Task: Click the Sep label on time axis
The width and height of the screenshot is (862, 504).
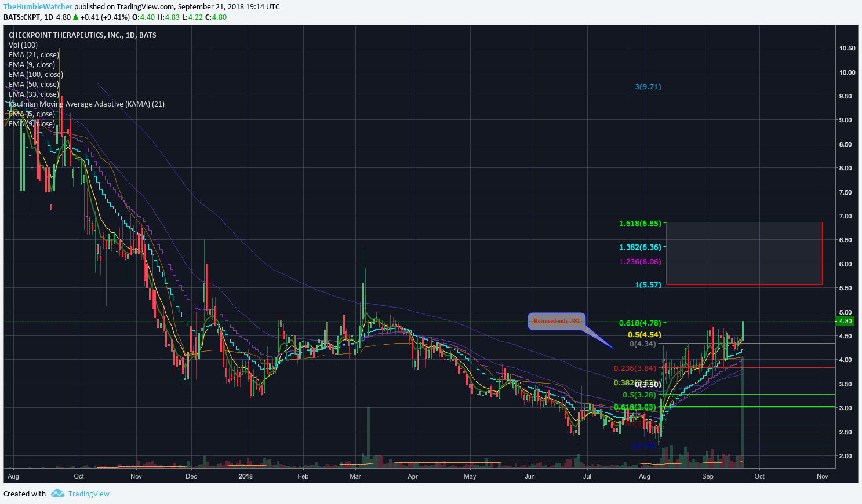Action: tap(707, 477)
